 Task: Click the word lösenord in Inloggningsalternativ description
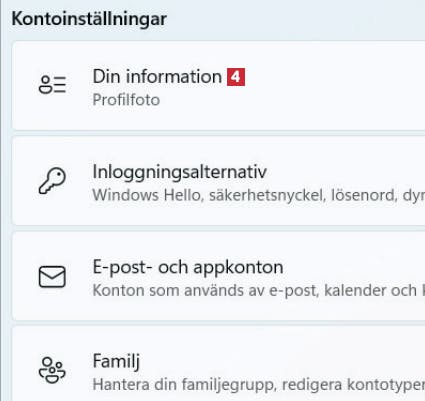tap(363, 195)
